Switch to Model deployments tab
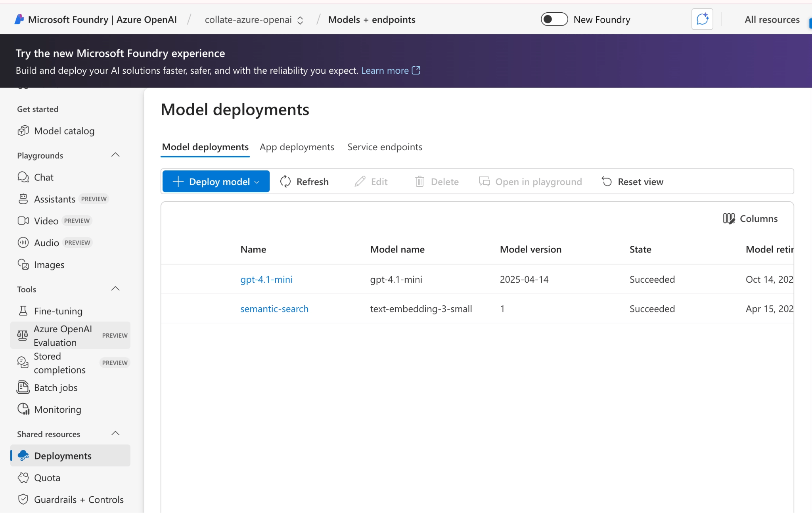The image size is (812, 513). (x=205, y=147)
